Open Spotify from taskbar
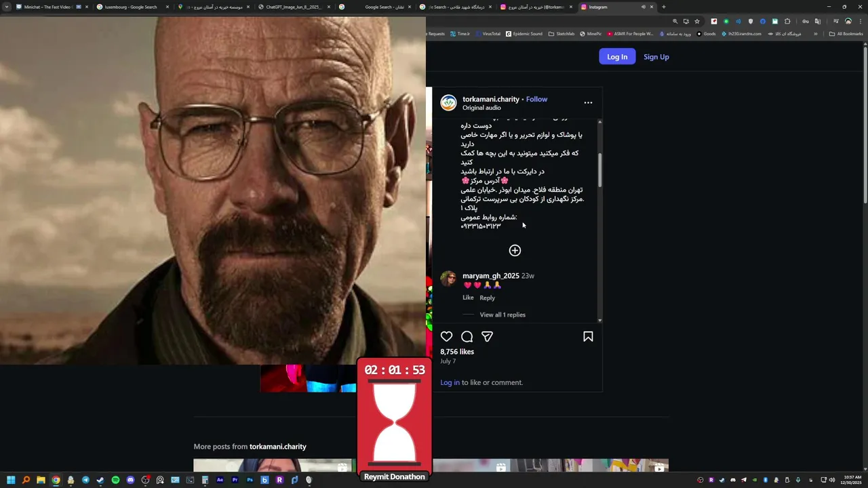 [x=115, y=480]
